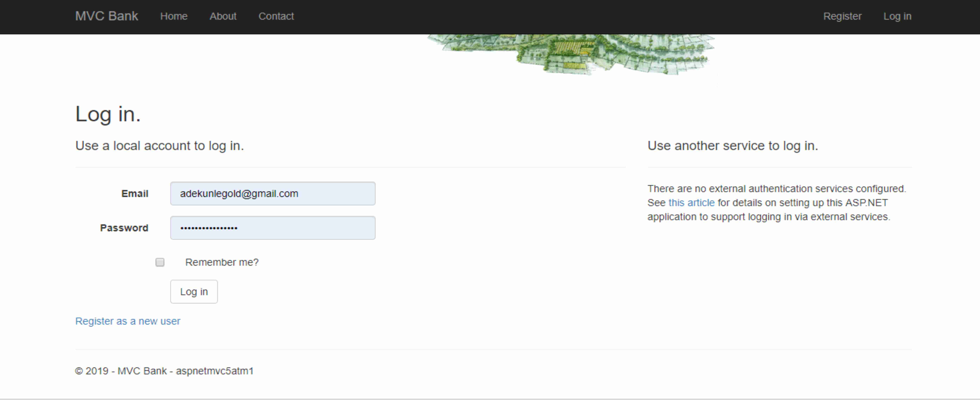
Task: Open Register in the top navbar
Action: [842, 16]
